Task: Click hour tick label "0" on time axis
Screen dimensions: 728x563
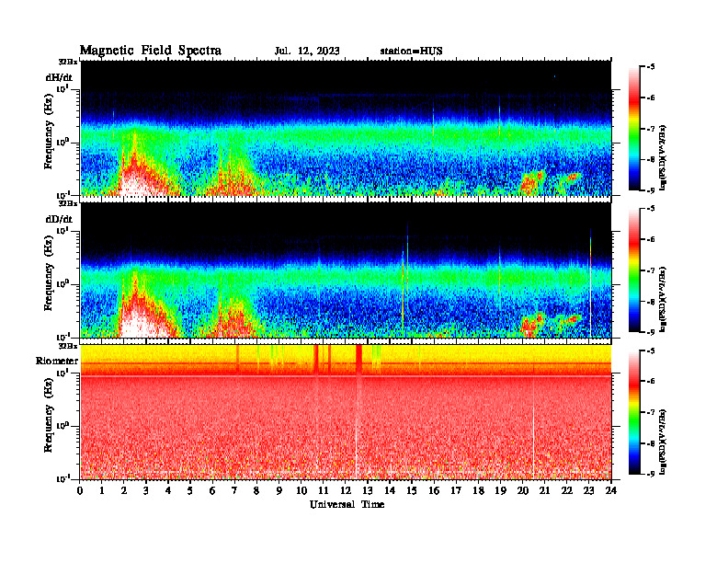Action: pos(80,490)
